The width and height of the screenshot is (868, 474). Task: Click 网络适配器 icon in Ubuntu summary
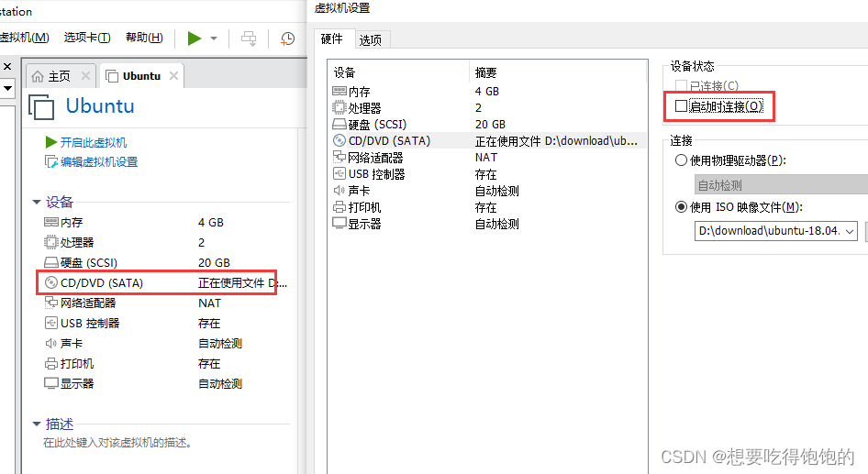coord(51,303)
